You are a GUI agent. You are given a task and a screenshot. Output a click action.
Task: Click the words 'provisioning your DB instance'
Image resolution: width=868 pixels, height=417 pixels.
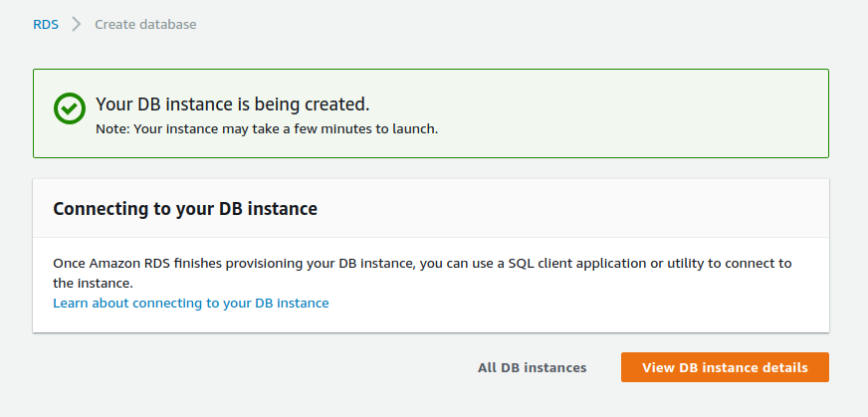point(358,263)
